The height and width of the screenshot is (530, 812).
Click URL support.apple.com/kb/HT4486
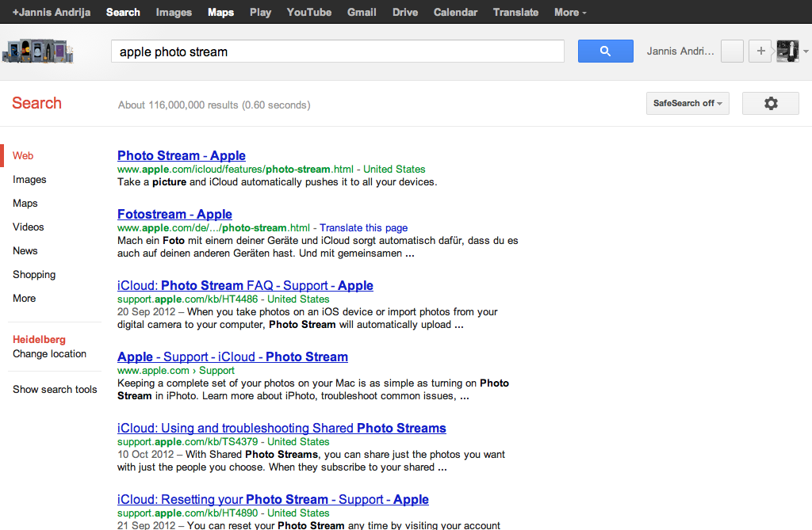(x=187, y=299)
